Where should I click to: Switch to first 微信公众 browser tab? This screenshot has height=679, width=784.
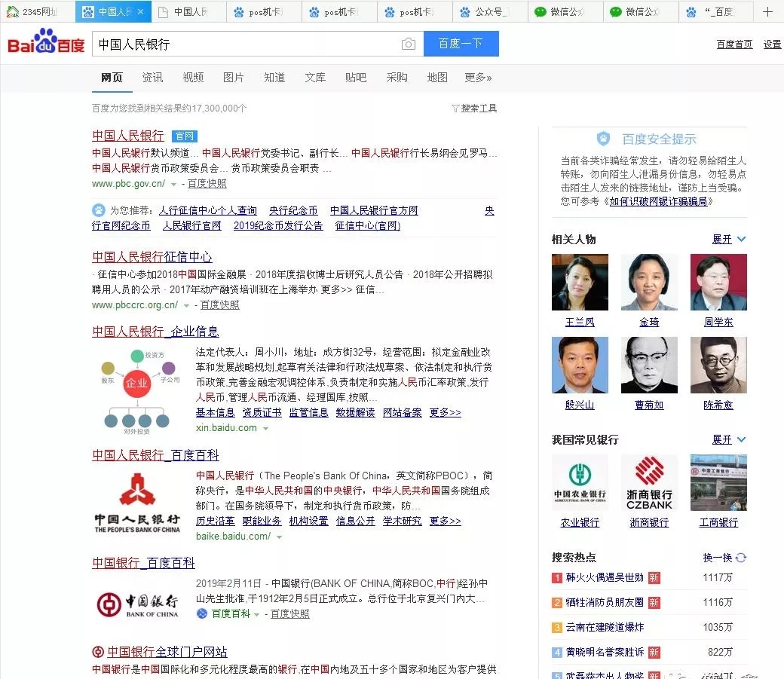pos(565,11)
